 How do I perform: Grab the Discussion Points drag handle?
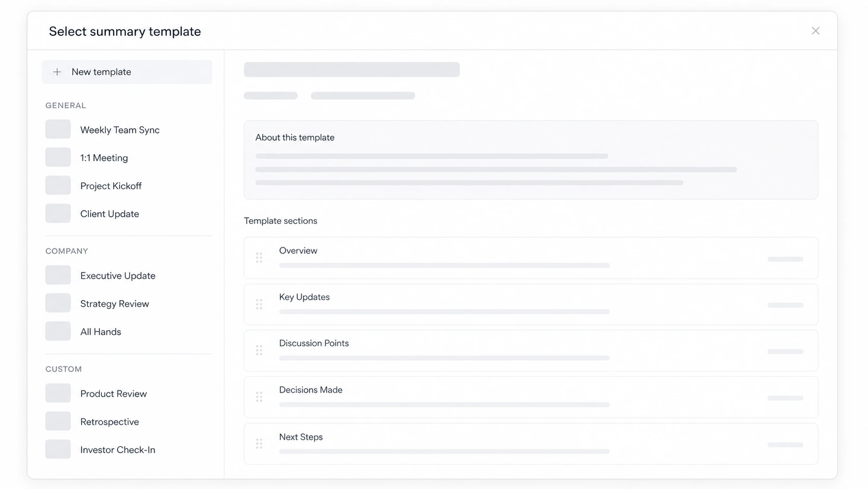(259, 351)
